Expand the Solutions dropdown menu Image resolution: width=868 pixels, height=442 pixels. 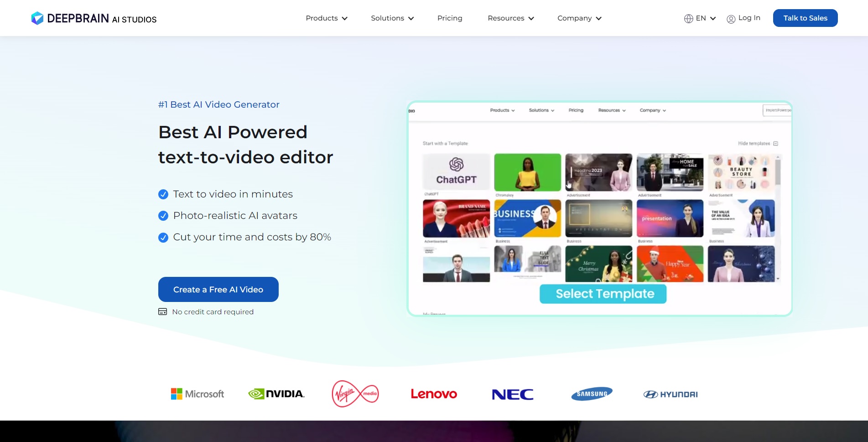click(x=392, y=18)
